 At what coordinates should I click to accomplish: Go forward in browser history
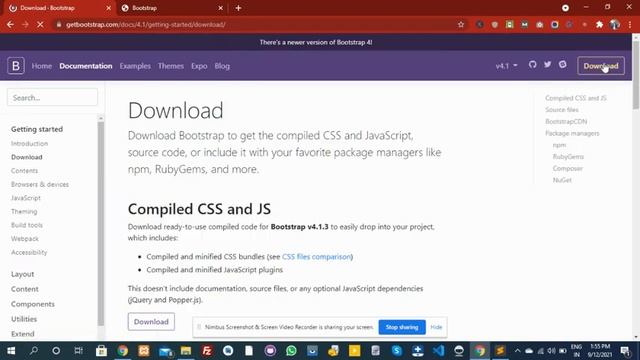(25, 24)
